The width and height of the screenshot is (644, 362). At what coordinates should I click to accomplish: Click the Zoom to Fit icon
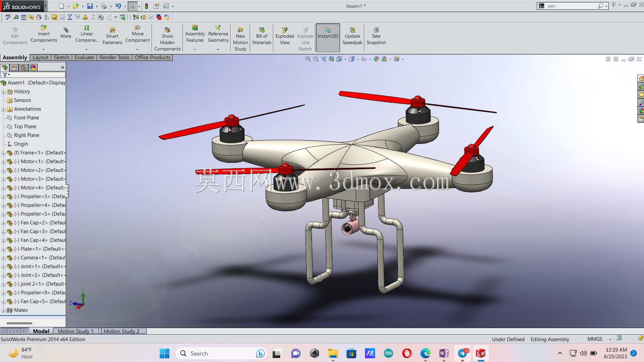308,59
